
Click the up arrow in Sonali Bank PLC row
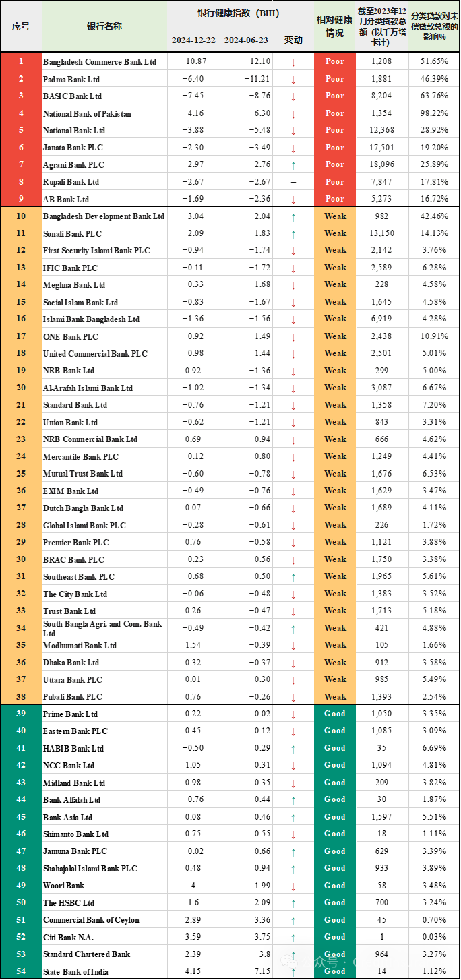[x=294, y=234]
